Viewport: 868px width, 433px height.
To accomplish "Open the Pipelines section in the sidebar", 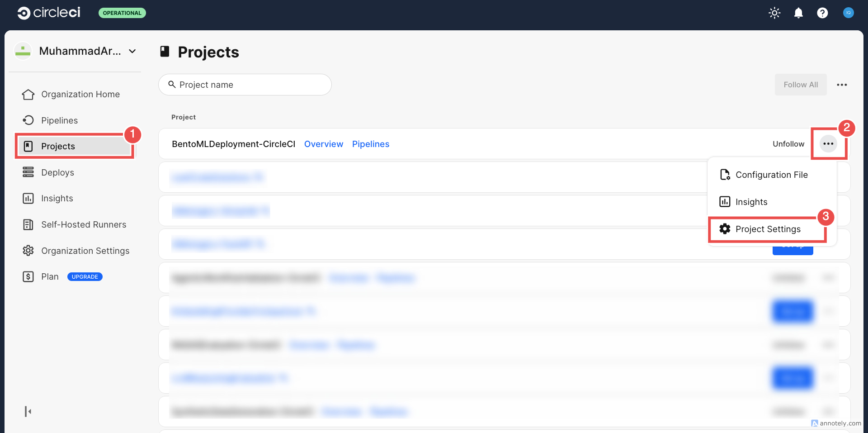I will (59, 120).
